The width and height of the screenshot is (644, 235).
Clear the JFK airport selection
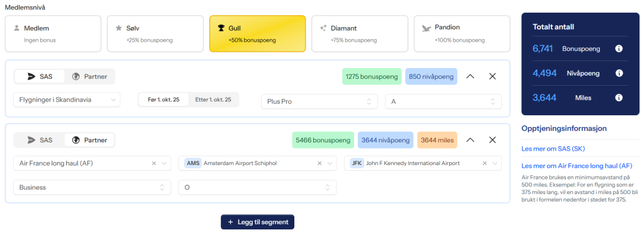pyautogui.click(x=485, y=163)
